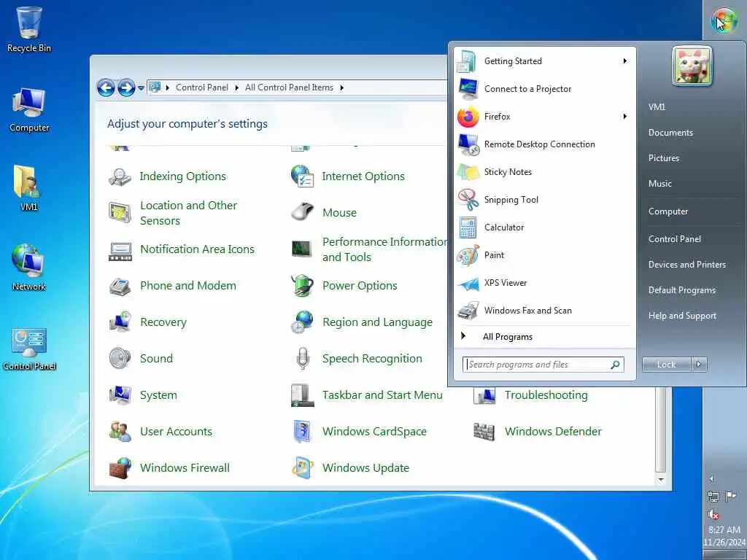Open Windows CardSpace link
Viewport: 747px width, 560px height.
(x=374, y=432)
